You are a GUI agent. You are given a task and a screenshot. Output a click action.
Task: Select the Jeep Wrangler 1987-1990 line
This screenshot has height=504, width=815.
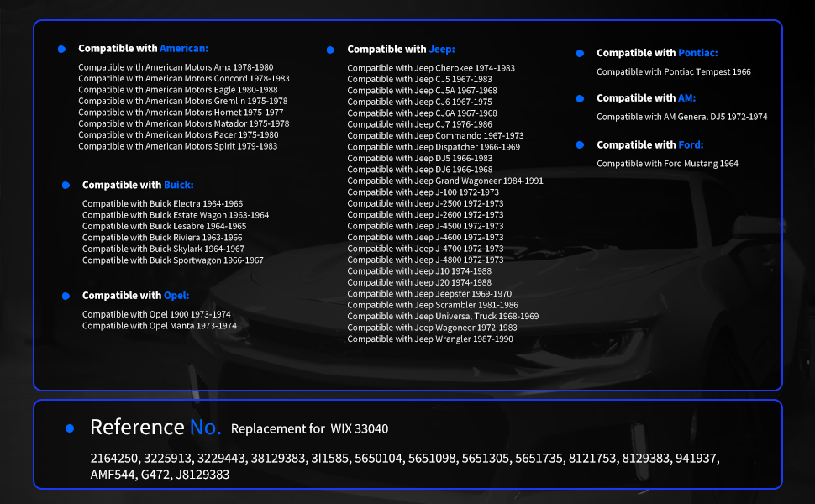pyautogui.click(x=430, y=339)
